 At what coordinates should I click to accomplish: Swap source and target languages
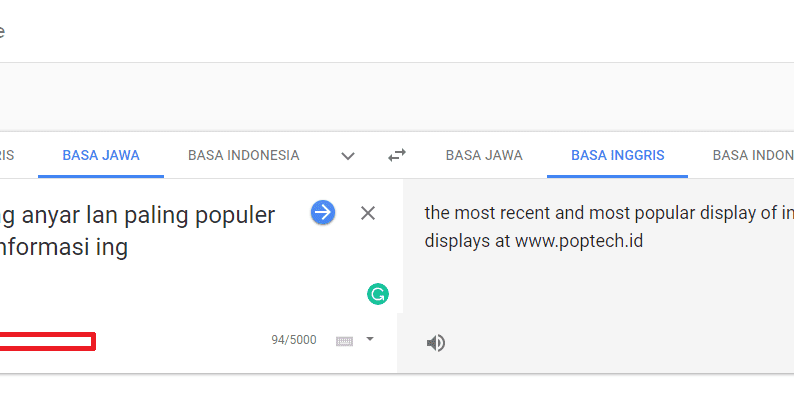(397, 155)
